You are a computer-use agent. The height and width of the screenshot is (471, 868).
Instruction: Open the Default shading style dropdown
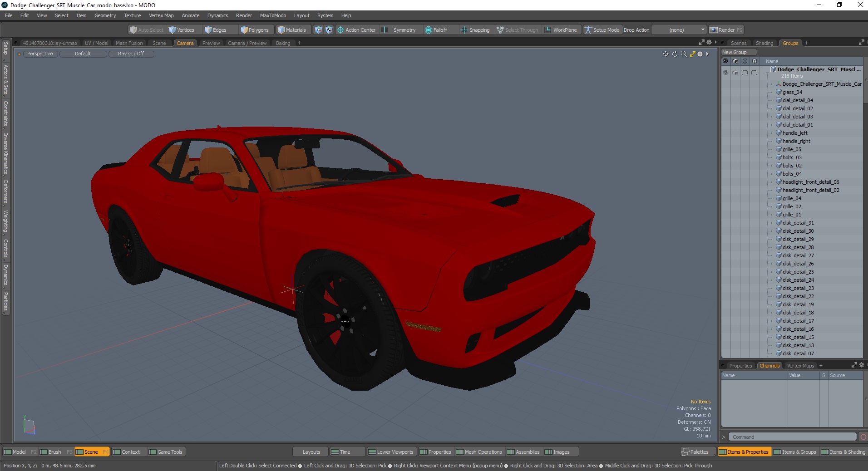click(83, 54)
